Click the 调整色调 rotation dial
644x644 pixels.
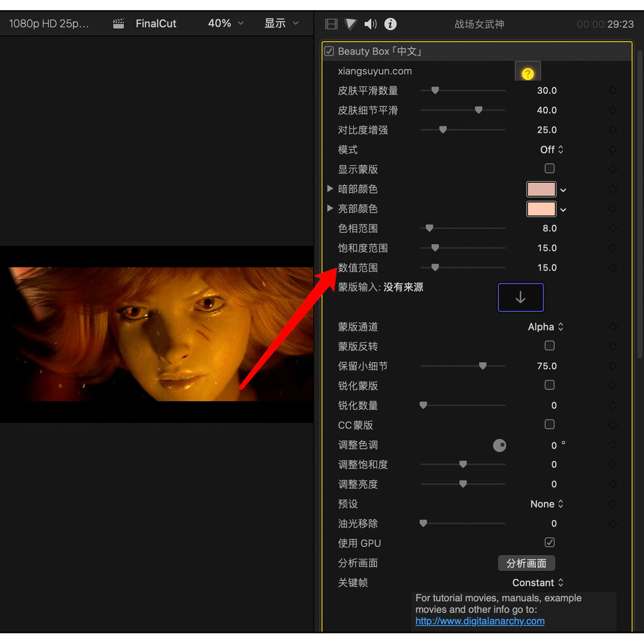tap(499, 445)
